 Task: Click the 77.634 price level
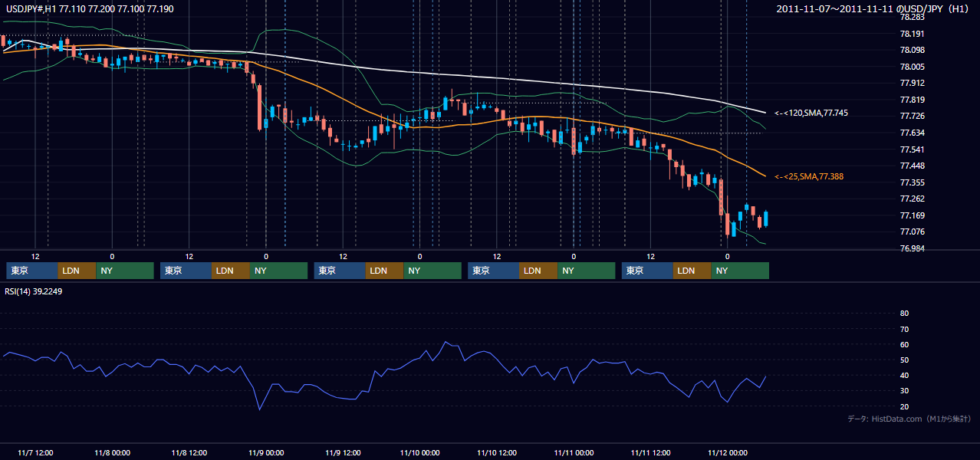click(912, 133)
